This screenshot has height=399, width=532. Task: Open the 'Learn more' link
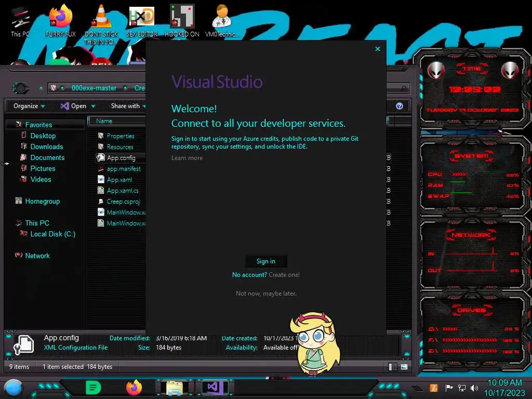[187, 158]
